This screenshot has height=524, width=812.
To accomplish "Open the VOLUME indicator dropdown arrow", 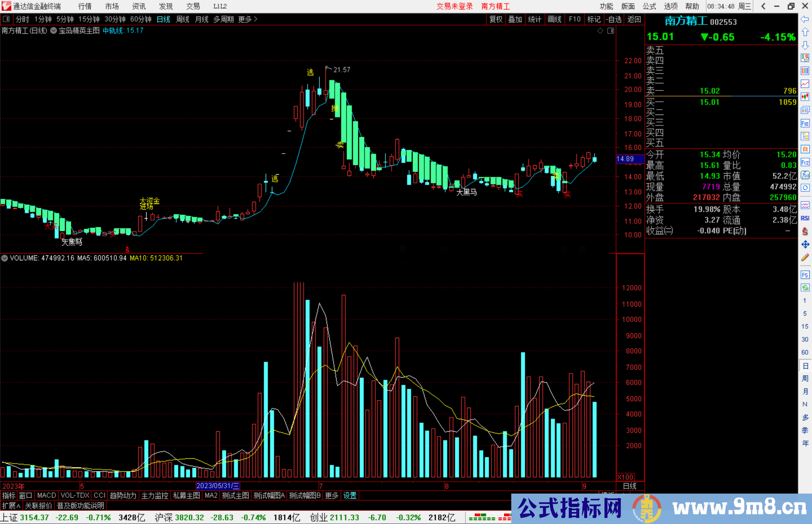I will click(5, 258).
